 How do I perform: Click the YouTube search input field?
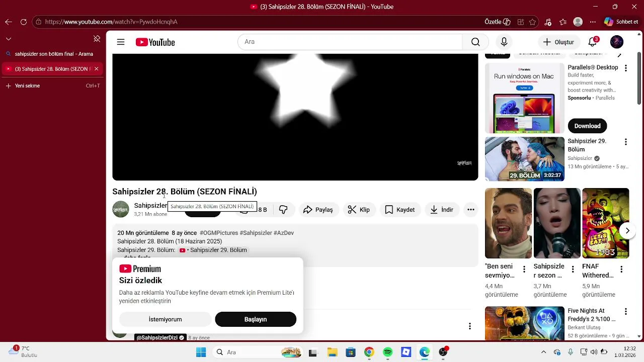350,42
